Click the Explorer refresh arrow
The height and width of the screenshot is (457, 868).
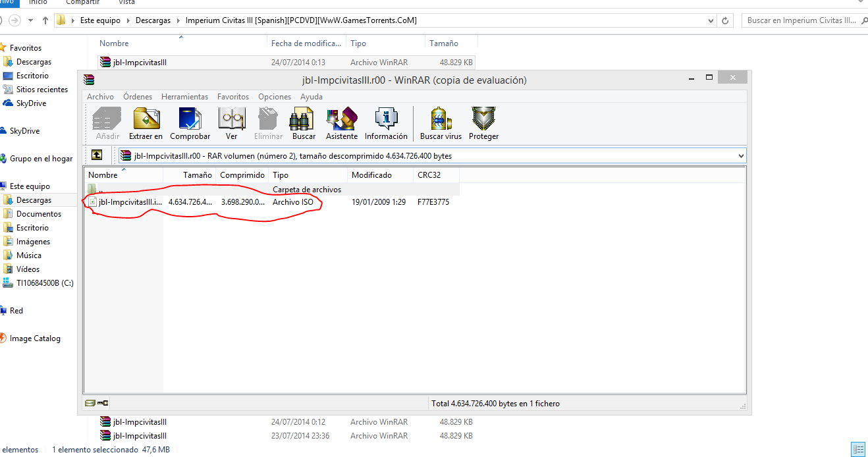tap(725, 20)
